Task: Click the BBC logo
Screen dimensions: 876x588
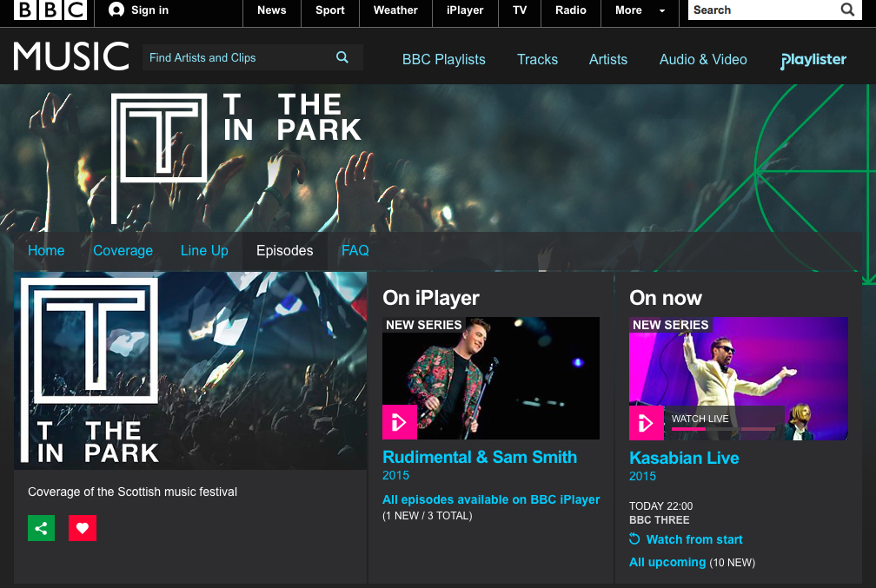Action: point(50,10)
